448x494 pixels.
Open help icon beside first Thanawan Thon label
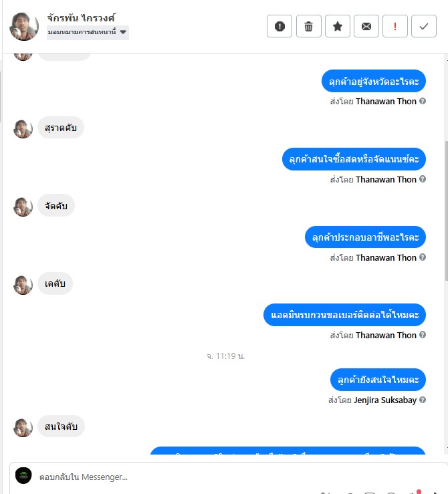pos(423,101)
